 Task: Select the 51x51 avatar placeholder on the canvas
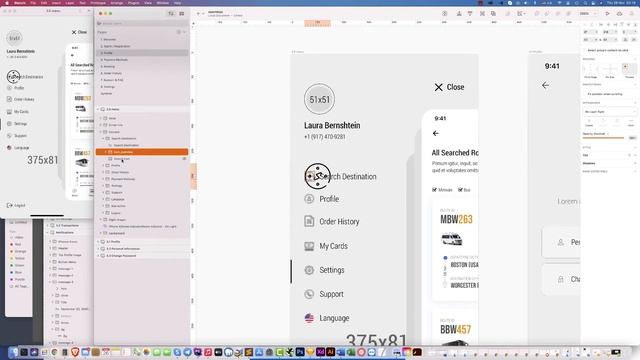319,99
